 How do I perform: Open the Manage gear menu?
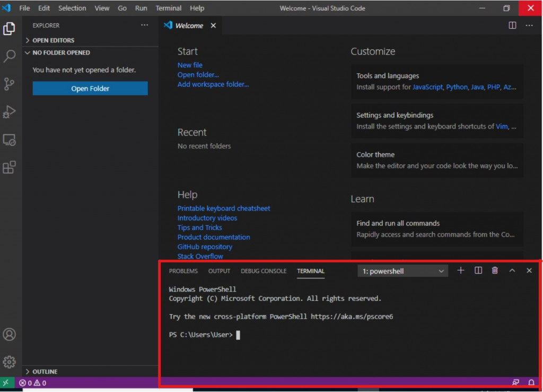(10, 362)
